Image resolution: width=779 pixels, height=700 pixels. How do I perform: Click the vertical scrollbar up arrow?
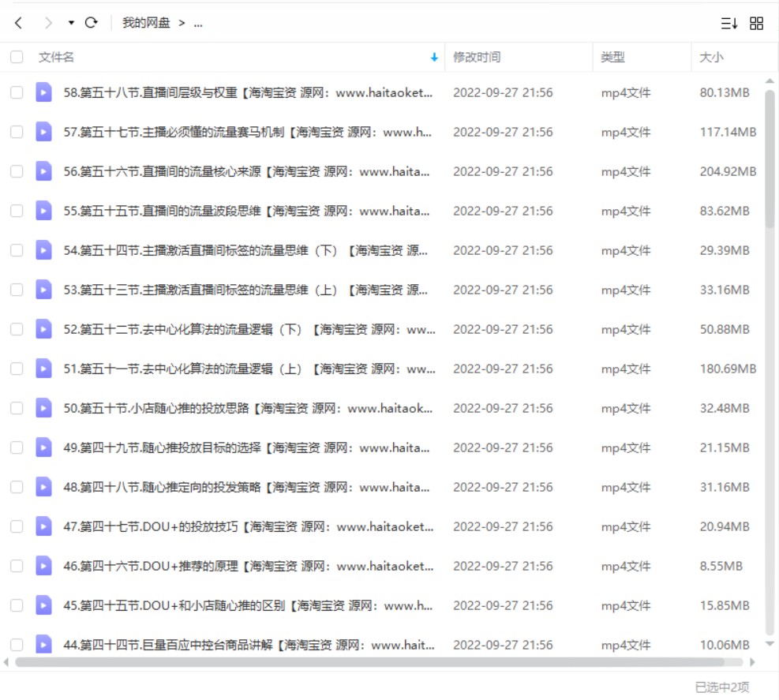coord(770,81)
